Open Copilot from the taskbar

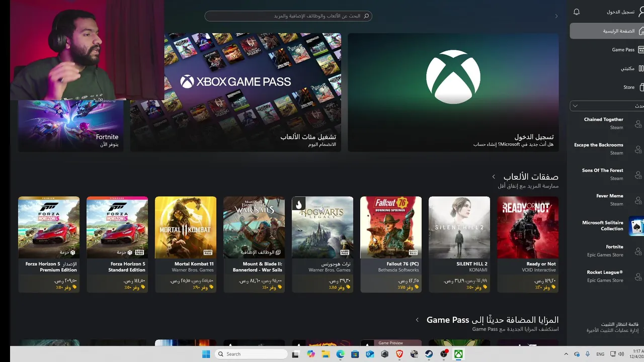(x=311, y=354)
